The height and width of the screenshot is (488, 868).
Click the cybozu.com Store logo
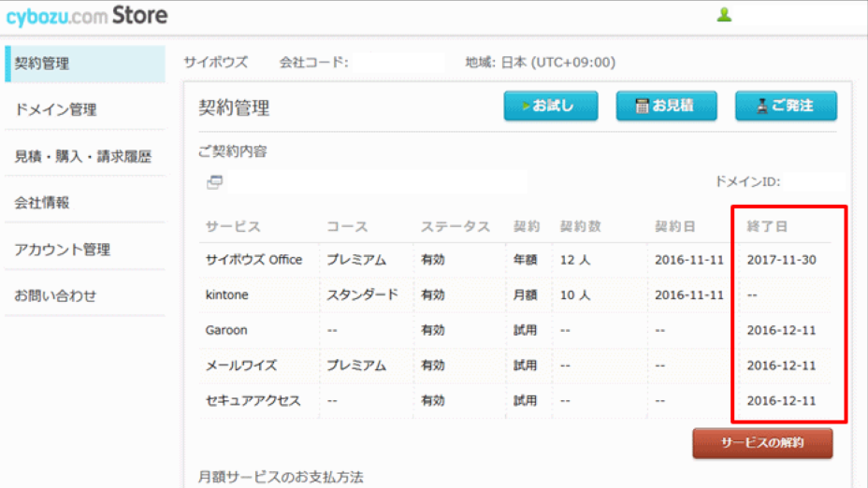pos(87,16)
